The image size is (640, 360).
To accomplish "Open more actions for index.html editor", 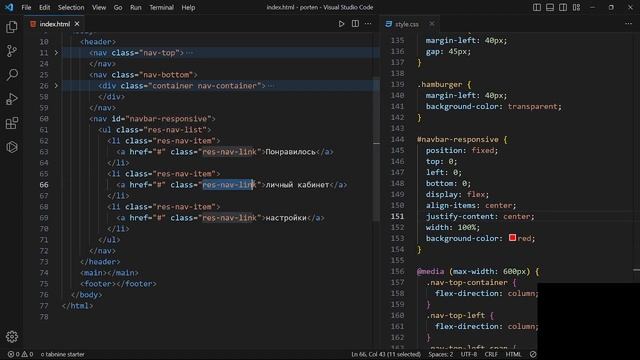I will point(368,24).
